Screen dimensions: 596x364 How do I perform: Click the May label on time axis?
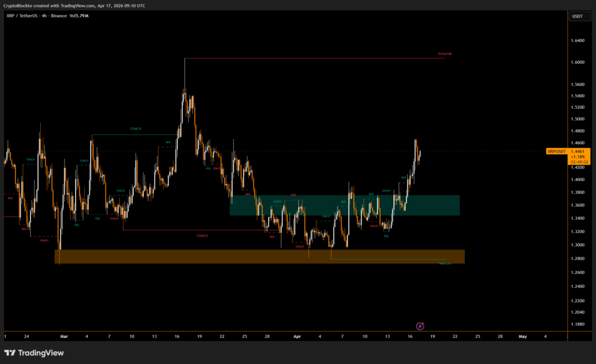[522, 336]
